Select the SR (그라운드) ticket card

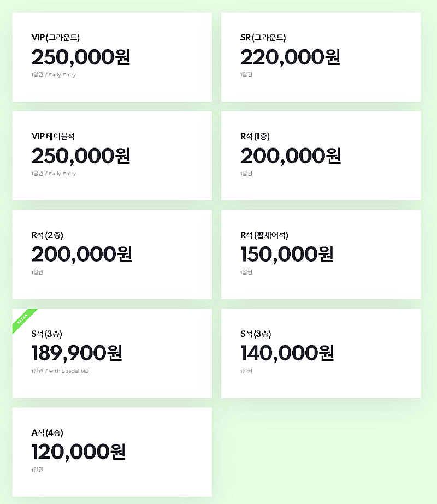point(321,57)
